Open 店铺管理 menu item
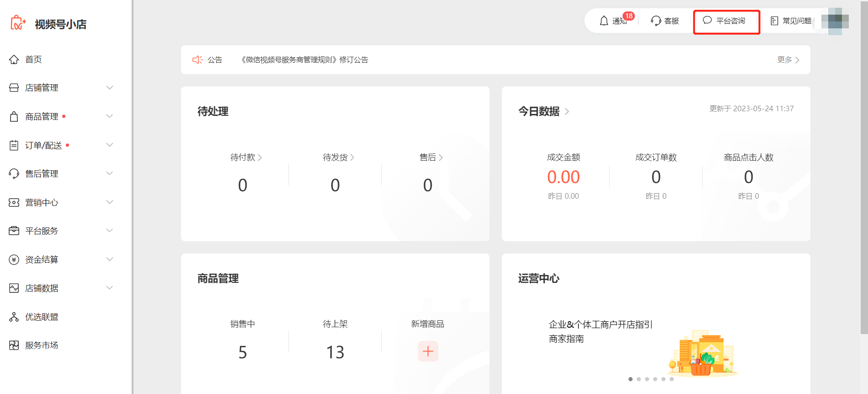The height and width of the screenshot is (394, 868). point(42,88)
